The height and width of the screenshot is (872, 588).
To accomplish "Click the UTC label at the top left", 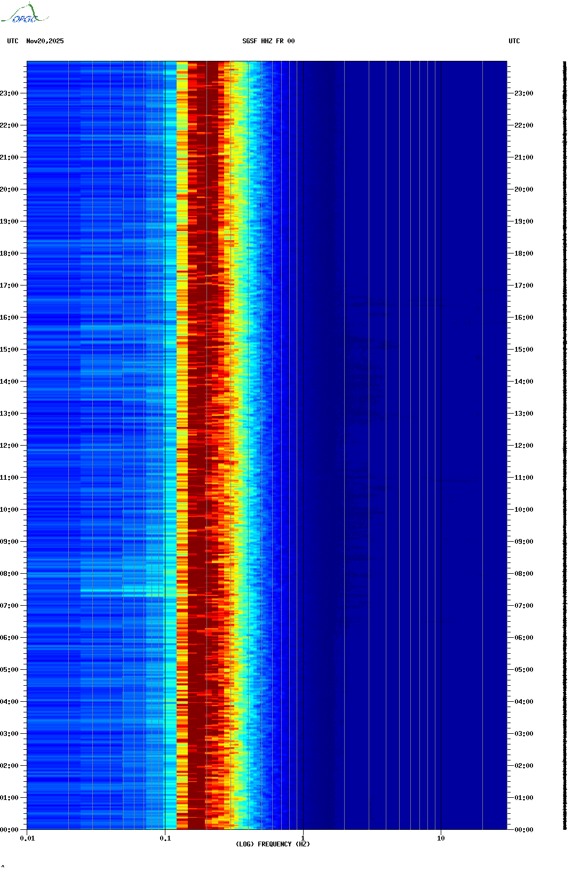I will pyautogui.click(x=13, y=41).
